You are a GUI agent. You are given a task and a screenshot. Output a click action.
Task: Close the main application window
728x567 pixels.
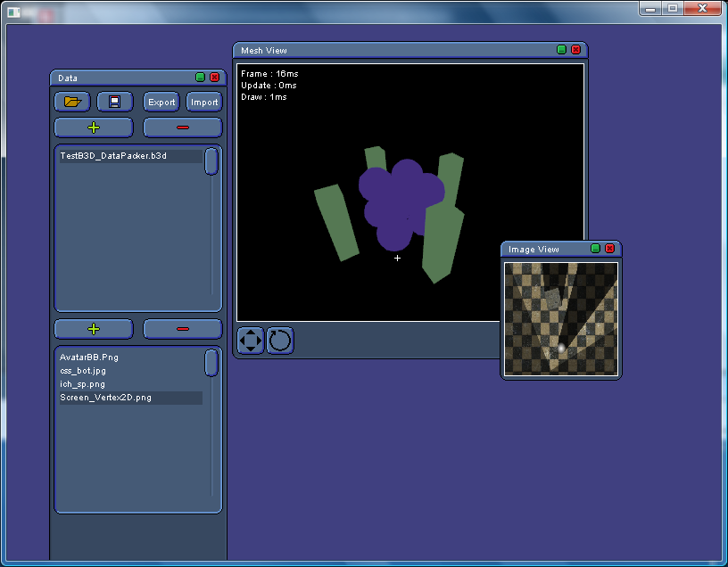pos(703,8)
